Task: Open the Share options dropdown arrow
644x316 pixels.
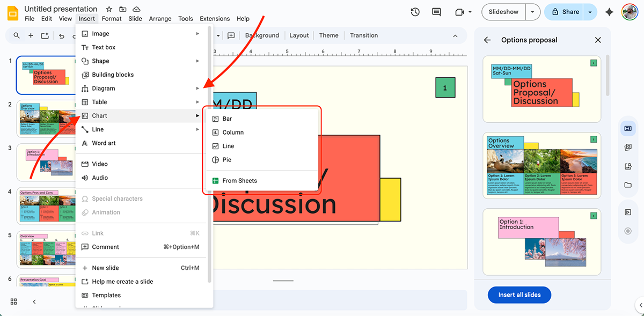Action: (x=589, y=11)
